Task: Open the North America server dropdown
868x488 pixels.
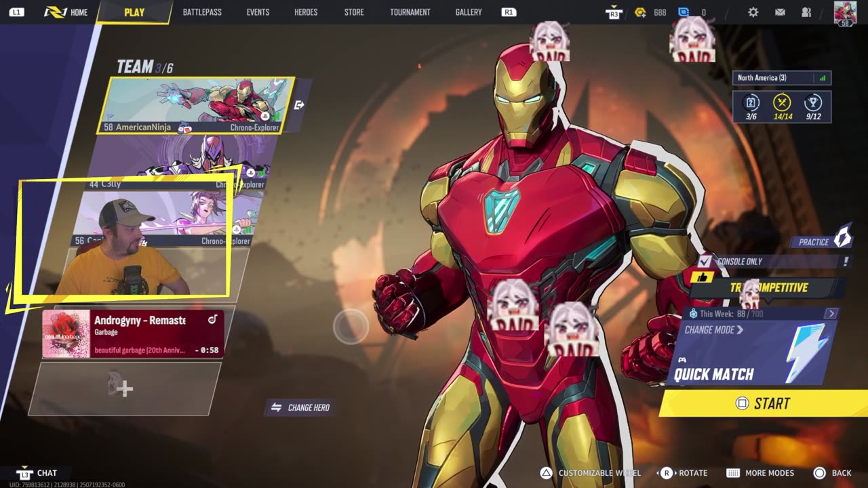Action: point(782,78)
